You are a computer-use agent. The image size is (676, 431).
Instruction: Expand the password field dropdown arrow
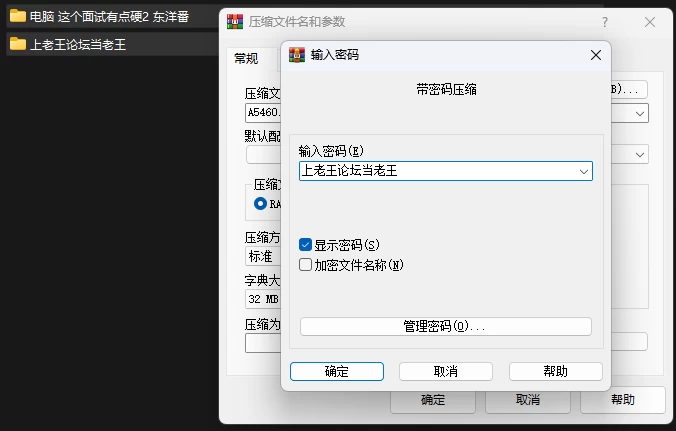[x=584, y=172]
